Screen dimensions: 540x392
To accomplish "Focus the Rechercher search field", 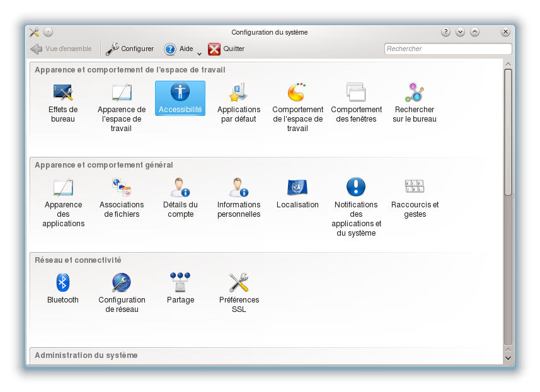I will (448, 49).
